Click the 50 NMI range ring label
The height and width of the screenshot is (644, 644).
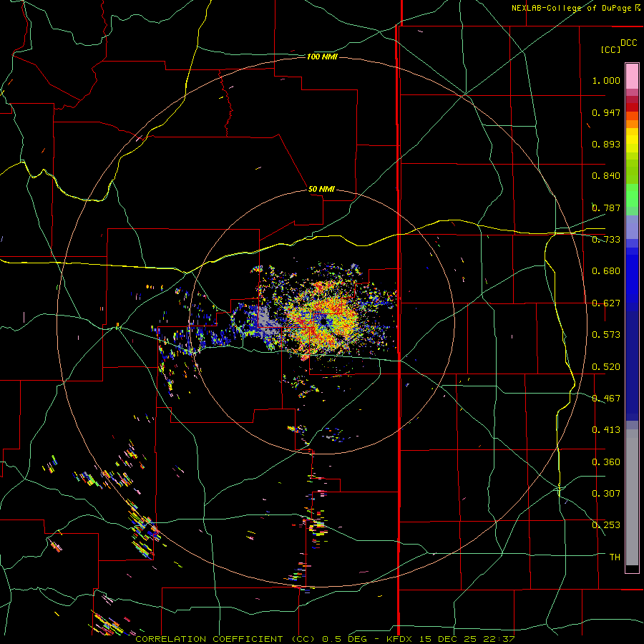tap(321, 190)
